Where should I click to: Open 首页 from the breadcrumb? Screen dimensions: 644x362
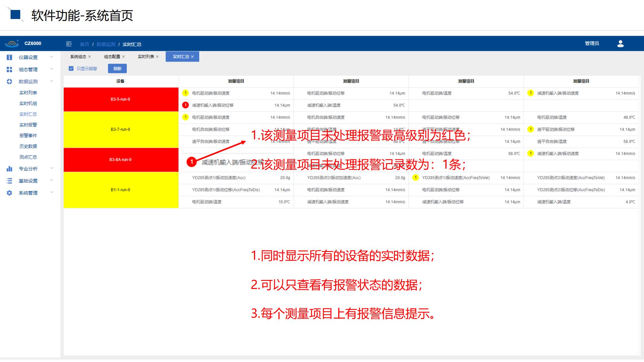point(85,44)
